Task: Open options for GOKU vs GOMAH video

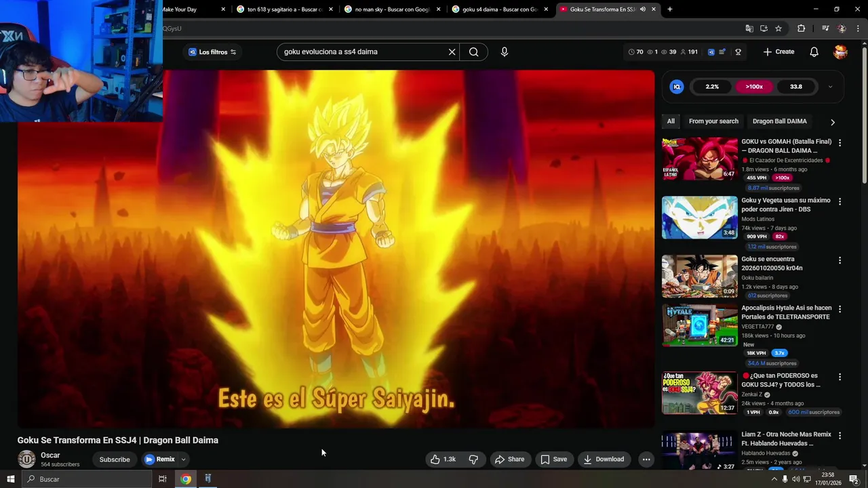Action: coord(840,143)
